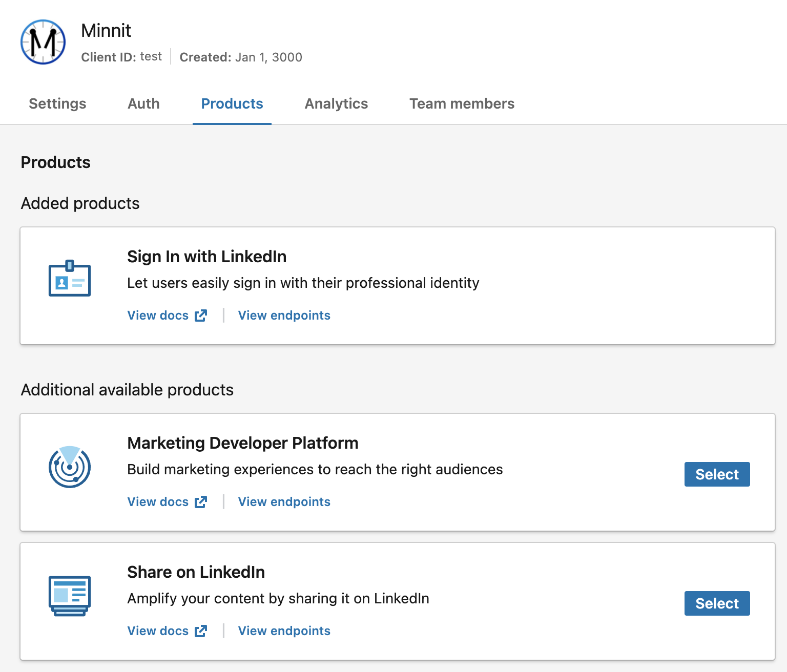Select the Marketing Developer Platform product
The height and width of the screenshot is (672, 787).
[717, 474]
